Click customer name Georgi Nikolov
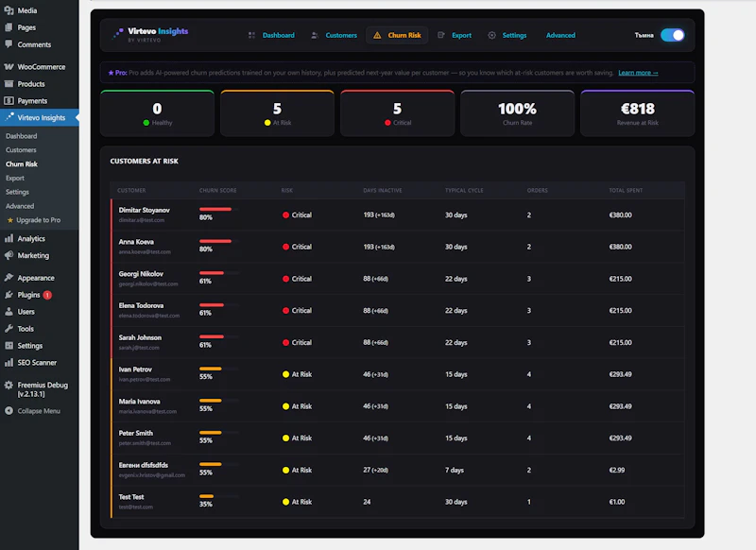The height and width of the screenshot is (550, 756). click(x=141, y=274)
